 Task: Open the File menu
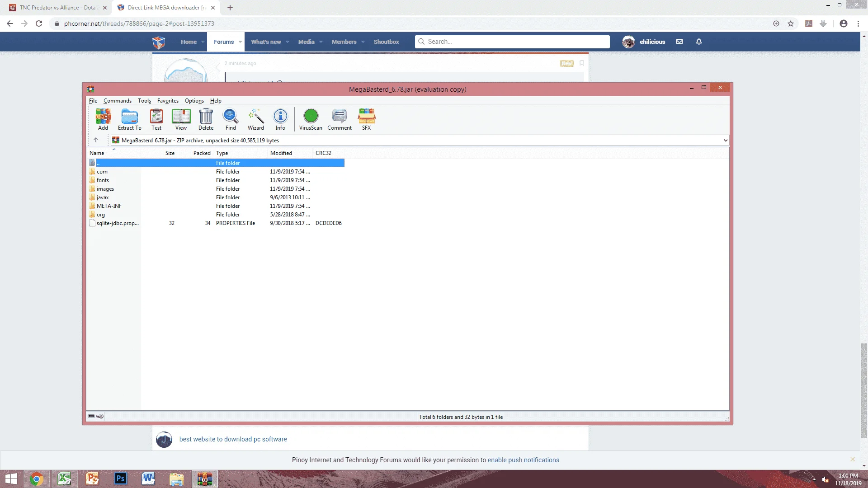(x=93, y=101)
